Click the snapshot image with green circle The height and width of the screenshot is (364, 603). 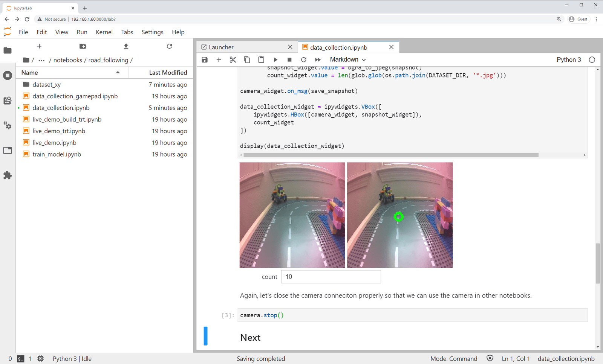click(400, 215)
